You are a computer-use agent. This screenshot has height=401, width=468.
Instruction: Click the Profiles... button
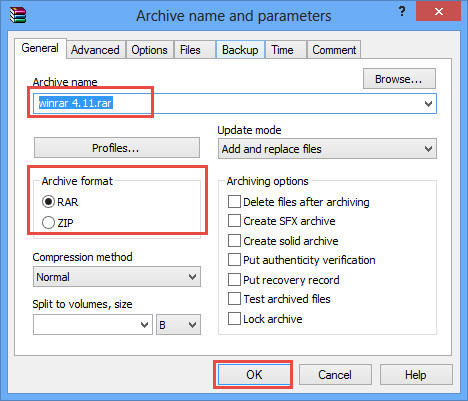pyautogui.click(x=117, y=148)
